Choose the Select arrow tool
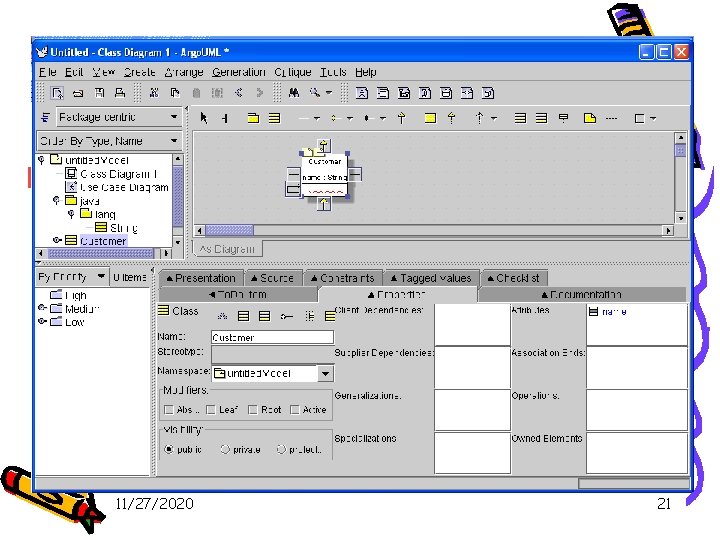Image resolution: width=720 pixels, height=540 pixels. (x=204, y=118)
